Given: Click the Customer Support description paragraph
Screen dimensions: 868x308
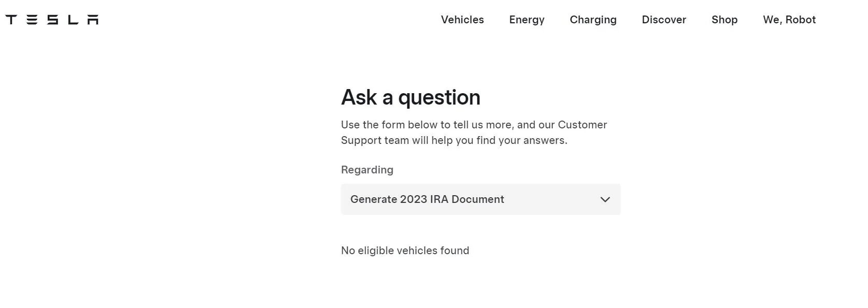Looking at the screenshot, I should coord(474,133).
